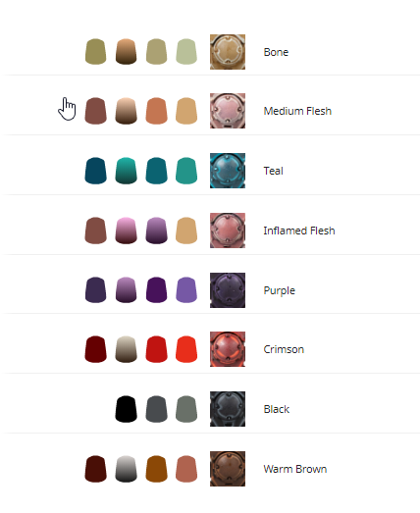Open the Bone armor preview thumbnail
Image resolution: width=420 pixels, height=513 pixels.
pyautogui.click(x=228, y=52)
